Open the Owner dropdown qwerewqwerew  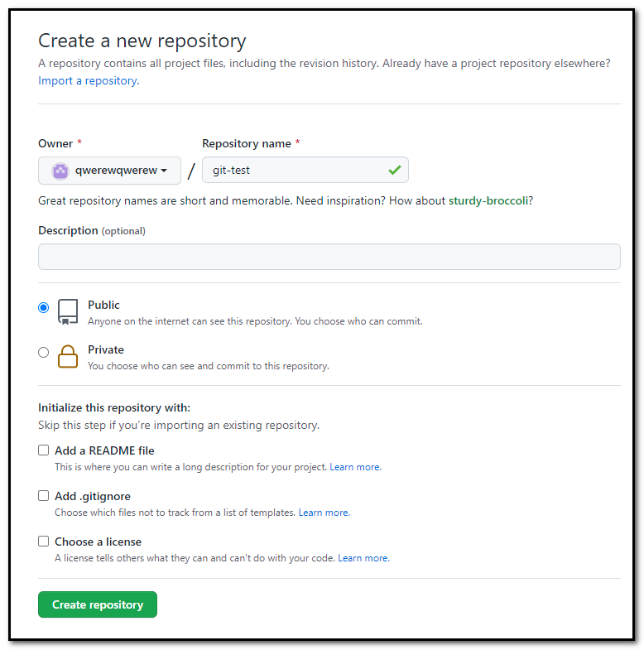click(109, 171)
